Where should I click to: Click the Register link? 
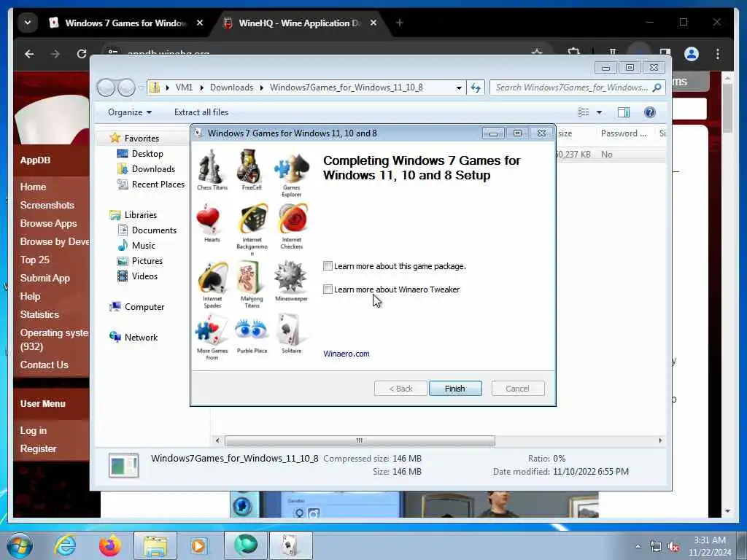point(38,448)
